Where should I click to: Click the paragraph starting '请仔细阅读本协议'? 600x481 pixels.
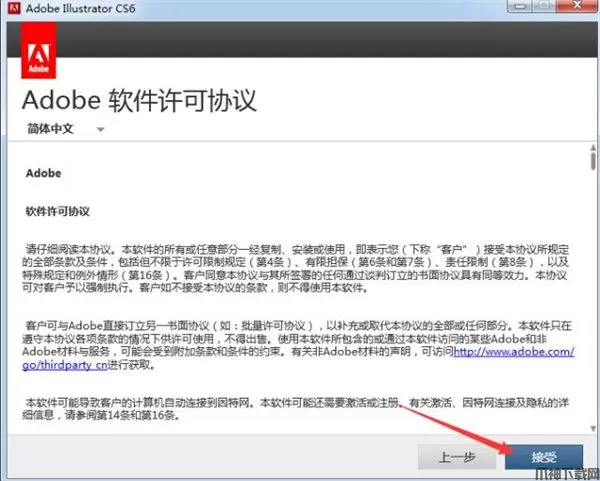click(x=295, y=269)
